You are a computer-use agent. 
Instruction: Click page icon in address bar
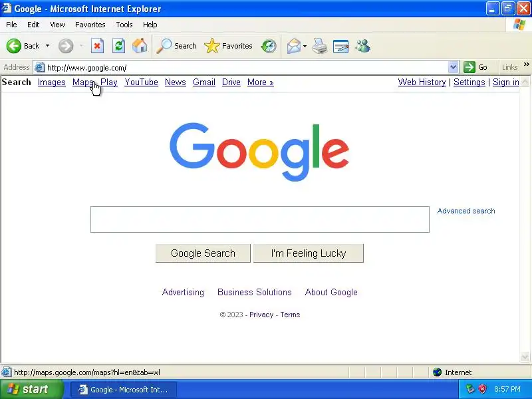(40, 68)
